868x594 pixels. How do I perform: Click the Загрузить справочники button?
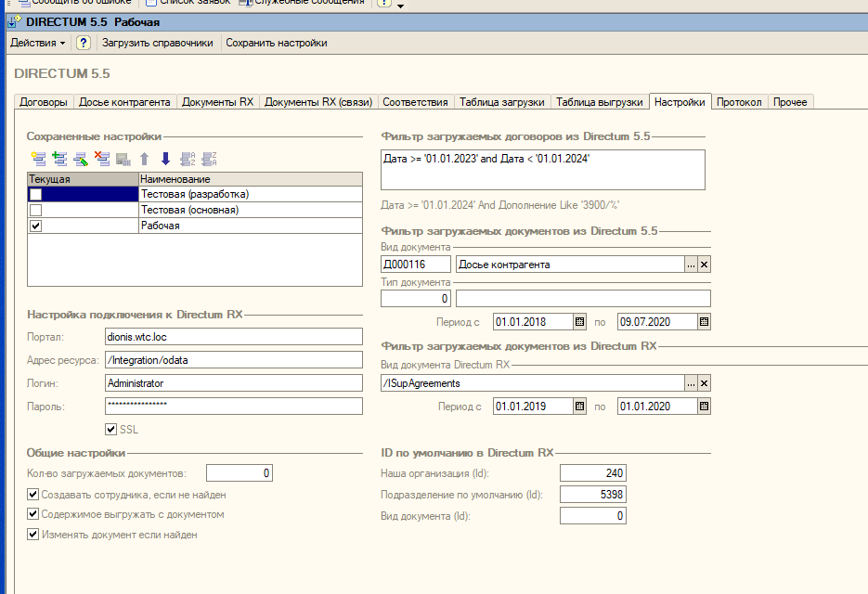[x=158, y=43]
